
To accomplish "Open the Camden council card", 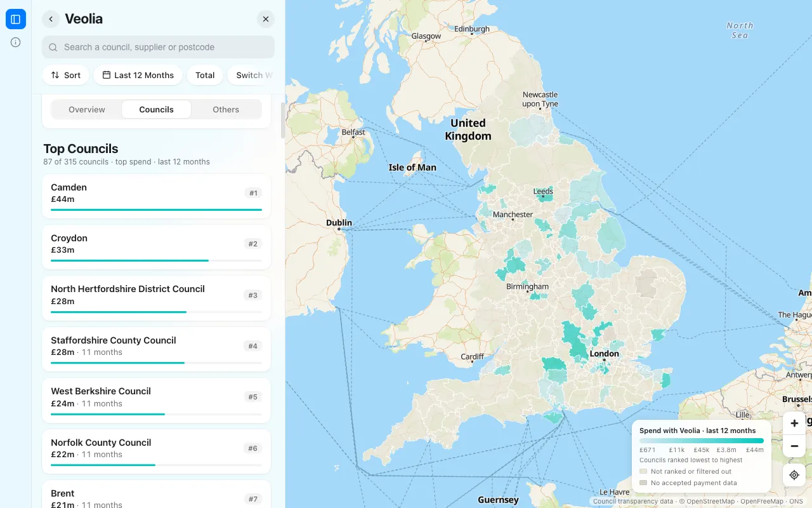I will tap(157, 196).
